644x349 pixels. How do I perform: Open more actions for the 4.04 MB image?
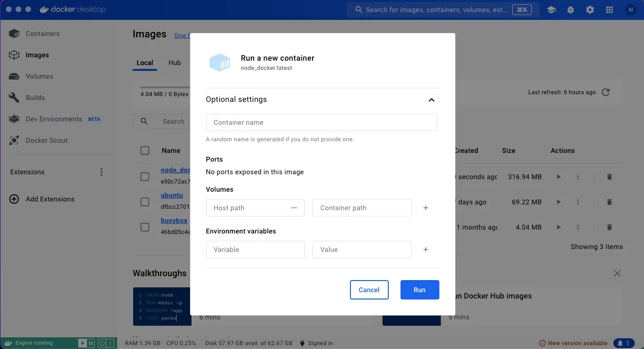coord(578,227)
